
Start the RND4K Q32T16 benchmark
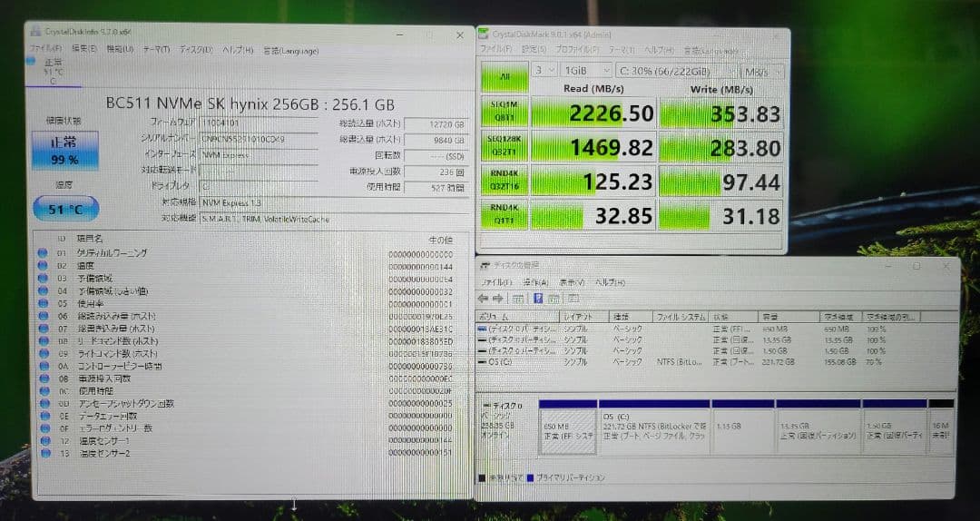[x=505, y=182]
